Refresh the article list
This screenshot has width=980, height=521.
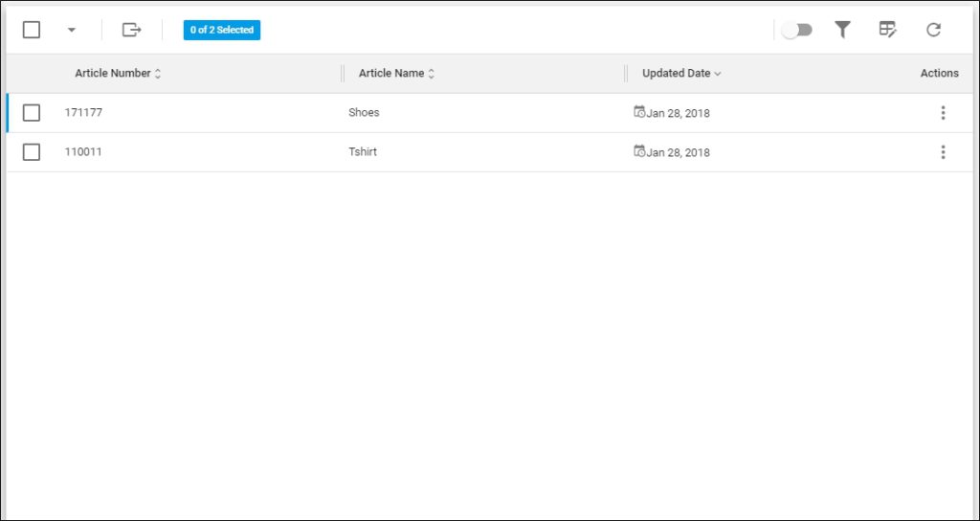pyautogui.click(x=934, y=30)
